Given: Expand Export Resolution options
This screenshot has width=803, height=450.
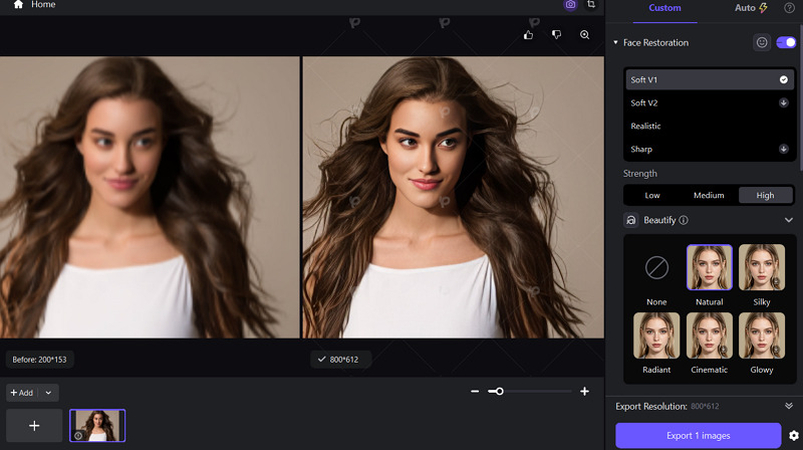Looking at the screenshot, I should click(789, 406).
